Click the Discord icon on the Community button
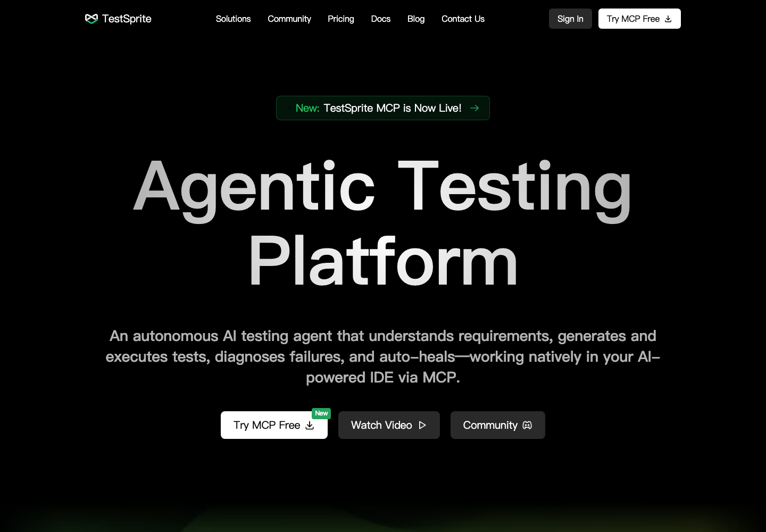 [527, 425]
